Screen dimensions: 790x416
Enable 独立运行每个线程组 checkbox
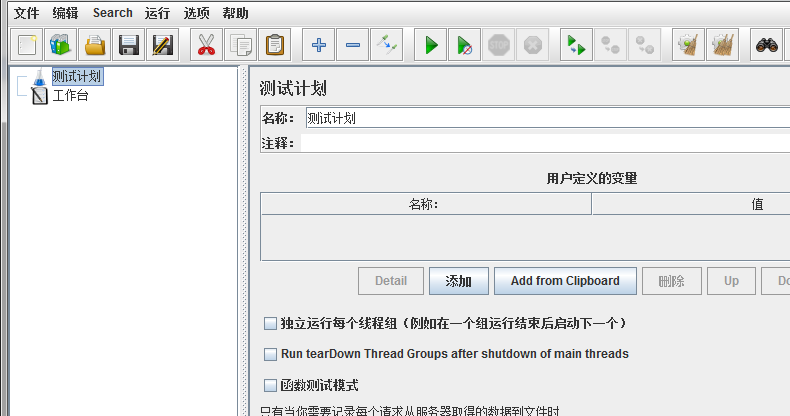270,323
